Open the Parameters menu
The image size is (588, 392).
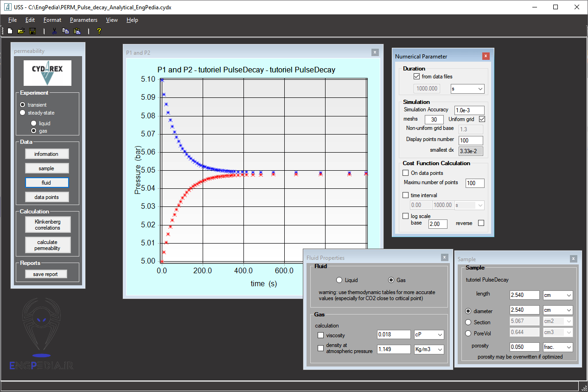point(83,20)
